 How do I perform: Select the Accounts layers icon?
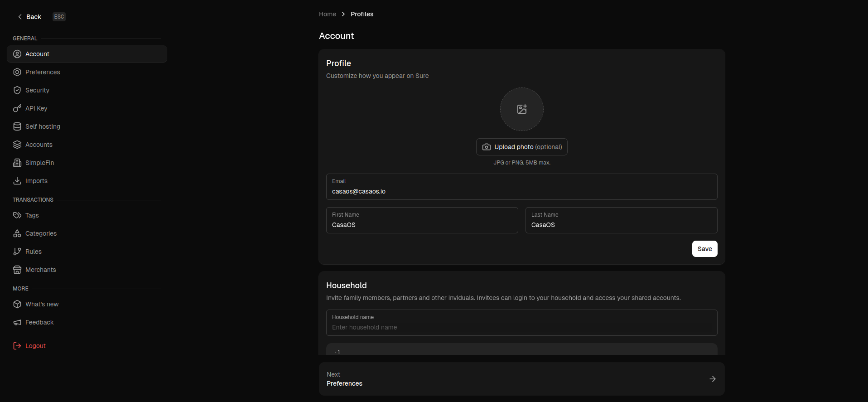point(17,145)
